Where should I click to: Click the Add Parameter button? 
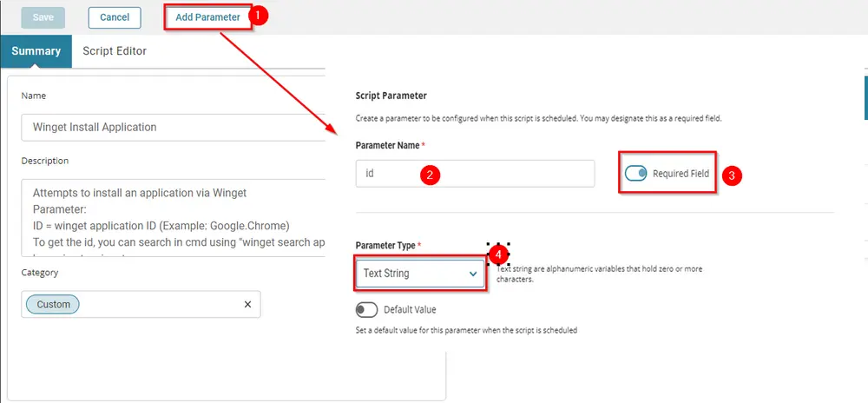207,17
